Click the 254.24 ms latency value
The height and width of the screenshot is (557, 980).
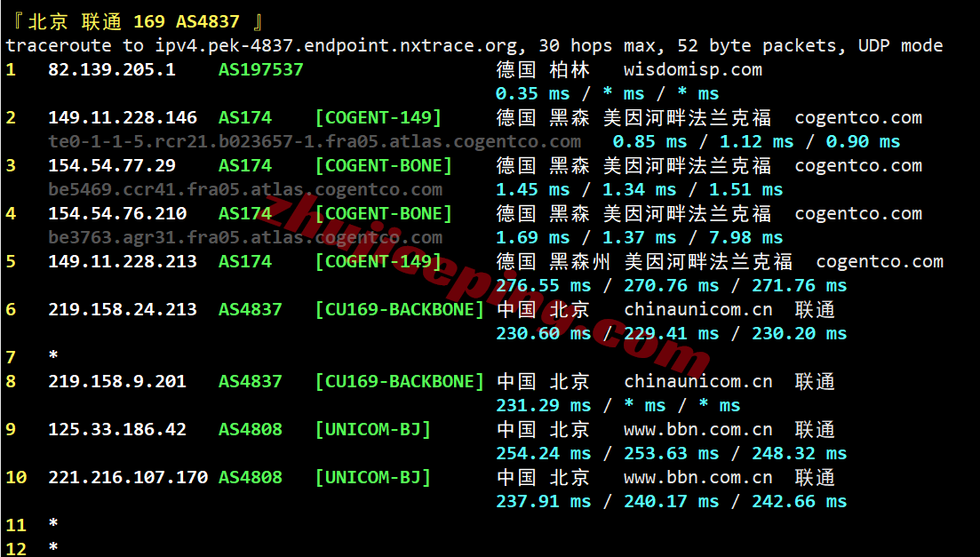(x=543, y=454)
